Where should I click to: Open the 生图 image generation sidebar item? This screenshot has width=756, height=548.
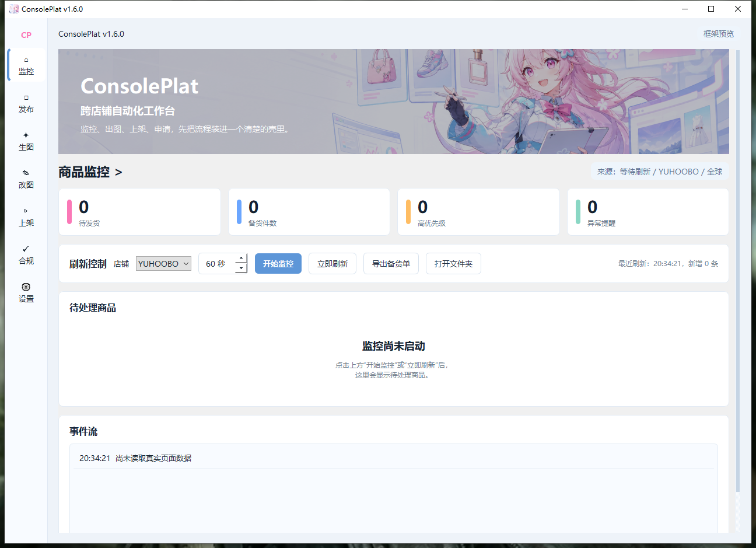pos(26,141)
